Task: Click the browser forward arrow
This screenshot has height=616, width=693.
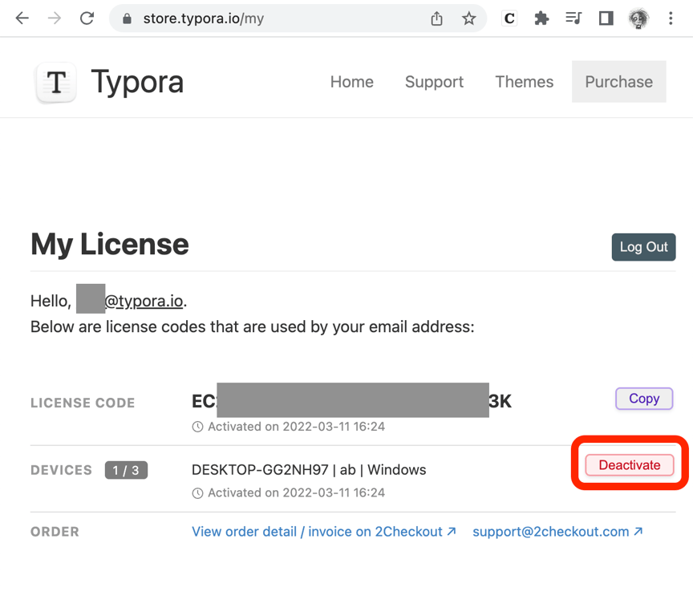Action: point(55,18)
